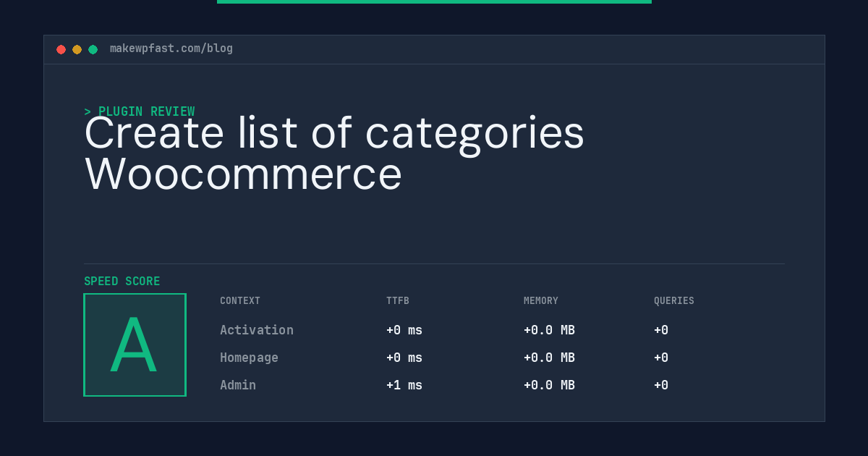Click the Activation queries value '+0'
868x456 pixels.
click(x=661, y=330)
